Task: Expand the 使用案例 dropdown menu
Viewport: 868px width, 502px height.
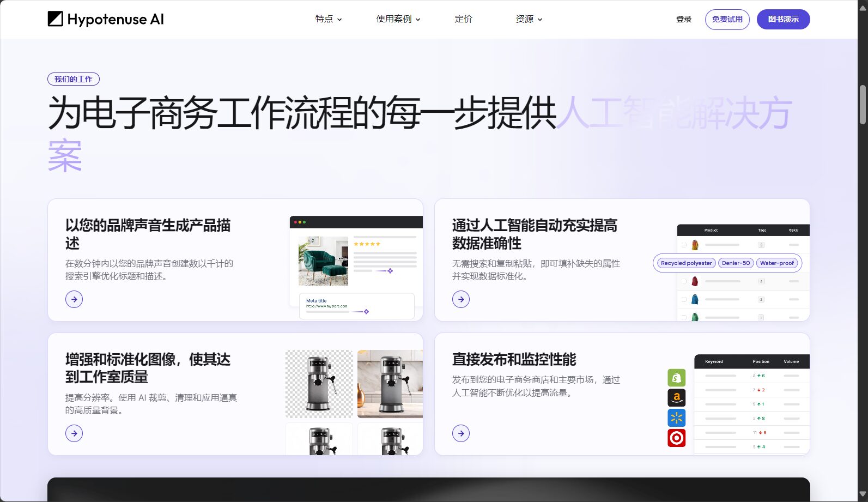Action: point(398,19)
